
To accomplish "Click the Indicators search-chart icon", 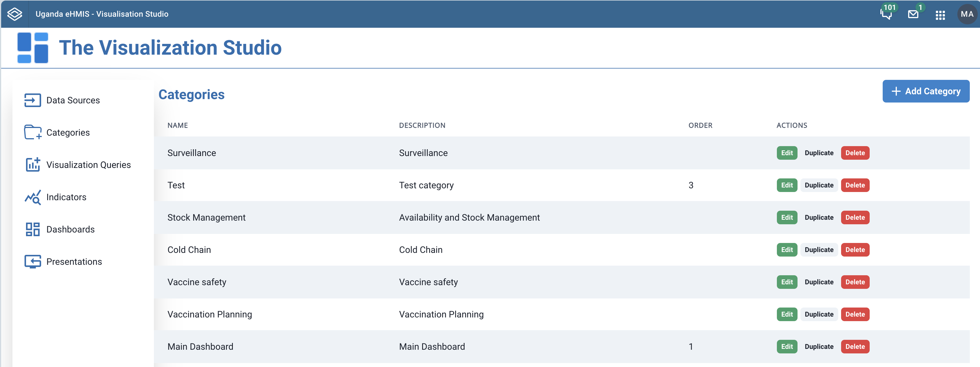I will tap(33, 197).
